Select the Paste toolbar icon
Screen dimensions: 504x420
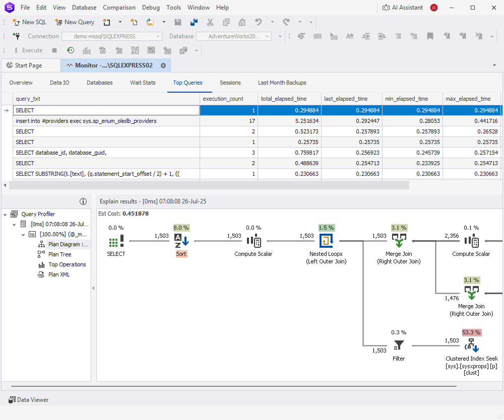coord(242,23)
